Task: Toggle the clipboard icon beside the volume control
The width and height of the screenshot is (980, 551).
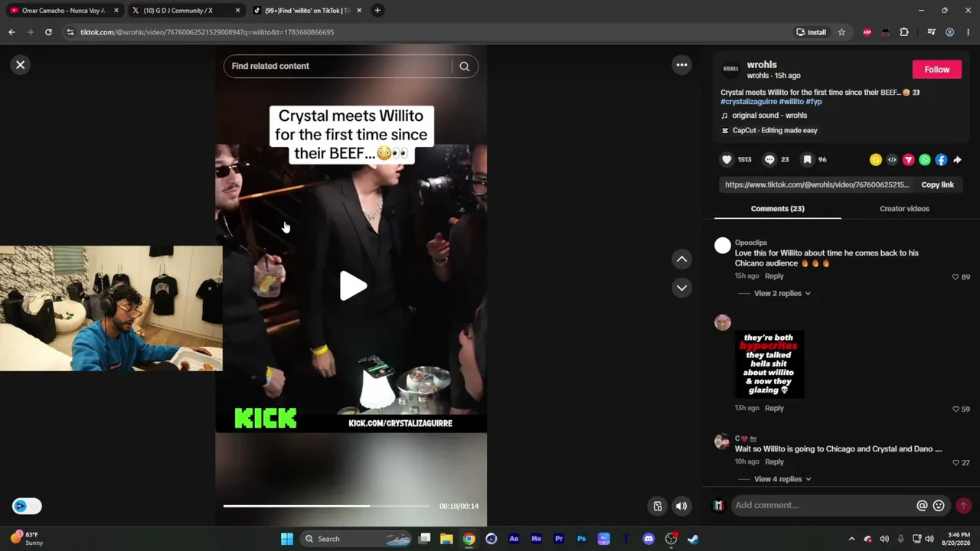Action: (658, 506)
